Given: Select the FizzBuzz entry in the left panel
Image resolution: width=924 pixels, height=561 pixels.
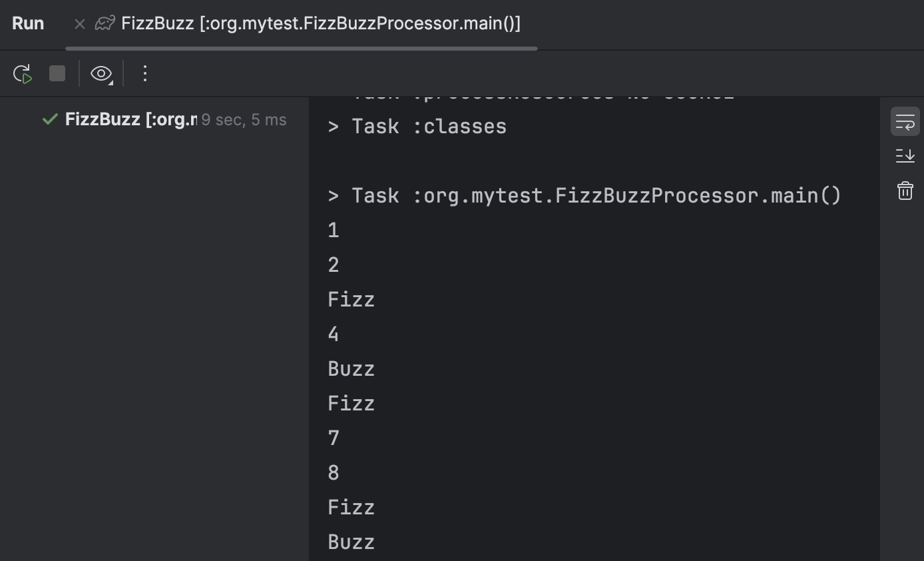Looking at the screenshot, I should [x=130, y=119].
